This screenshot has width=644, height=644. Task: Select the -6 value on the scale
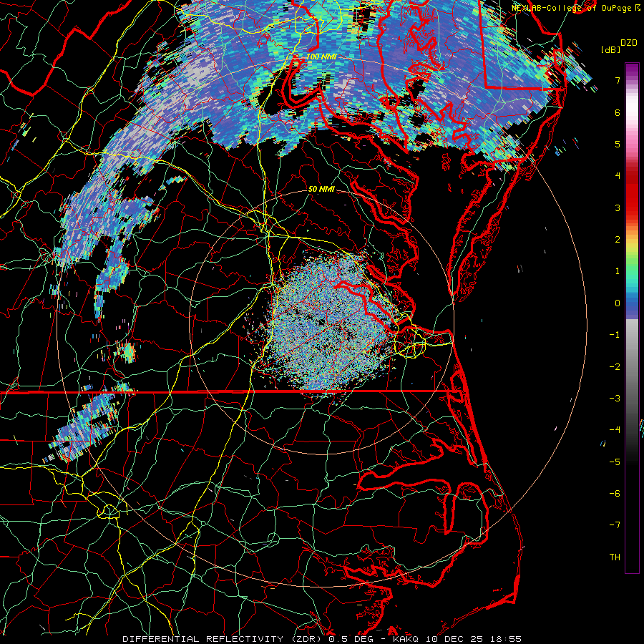click(x=615, y=494)
